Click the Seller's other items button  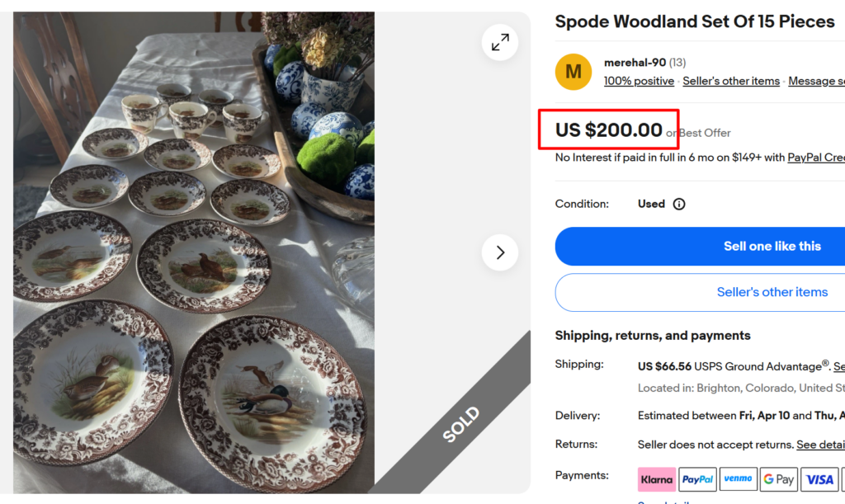(772, 291)
